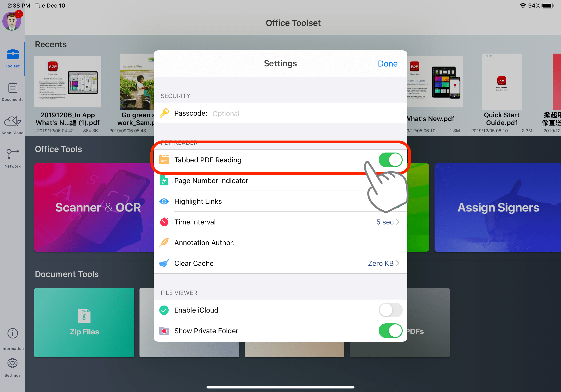Open the user profile avatar
This screenshot has width=561, height=392.
12,21
